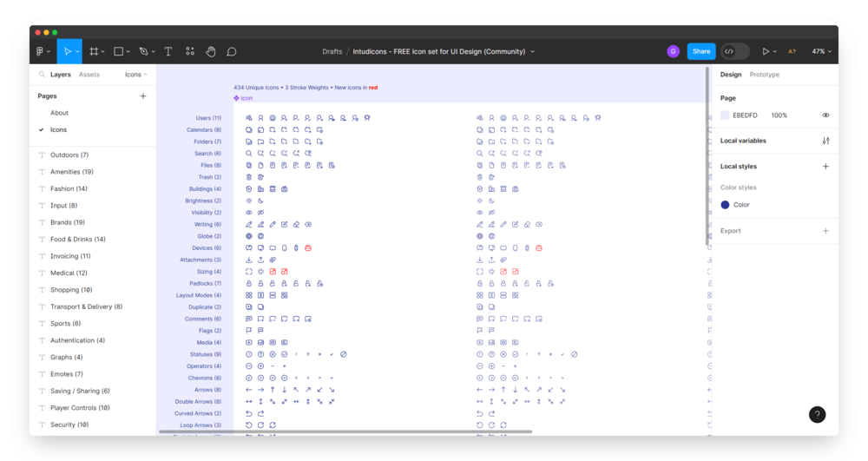868x461 pixels.
Task: Click the Padlocks (7) canvas label
Action: [205, 283]
